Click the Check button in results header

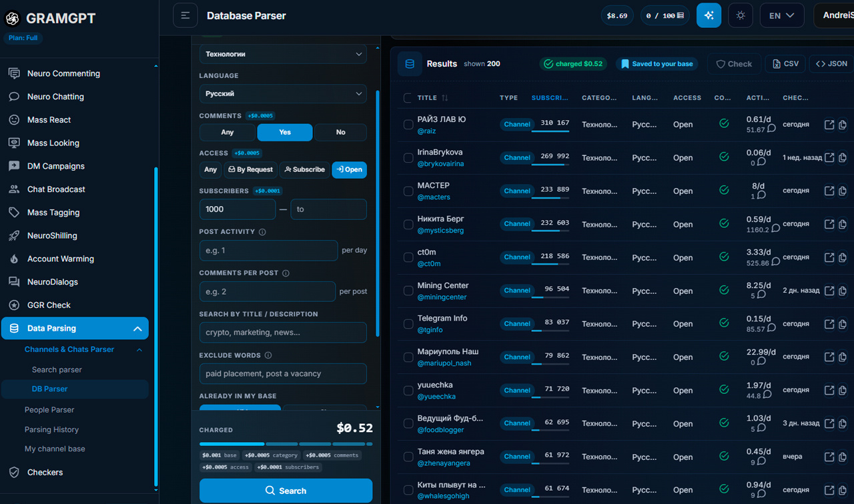734,64
